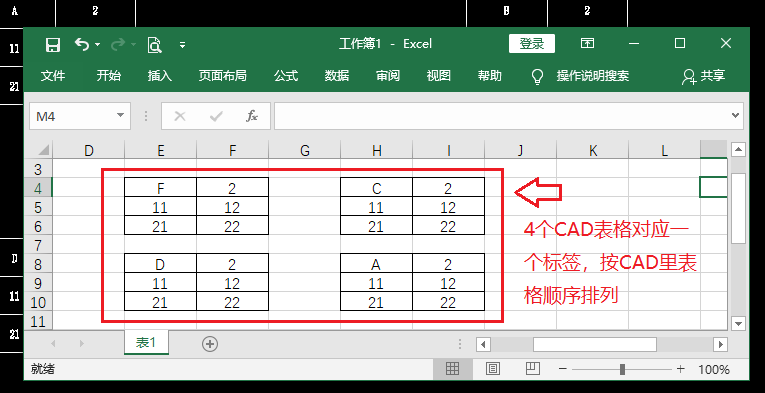The width and height of the screenshot is (765, 393).
Task: Click the Enter checkmark formula bar icon
Action: pos(216,116)
